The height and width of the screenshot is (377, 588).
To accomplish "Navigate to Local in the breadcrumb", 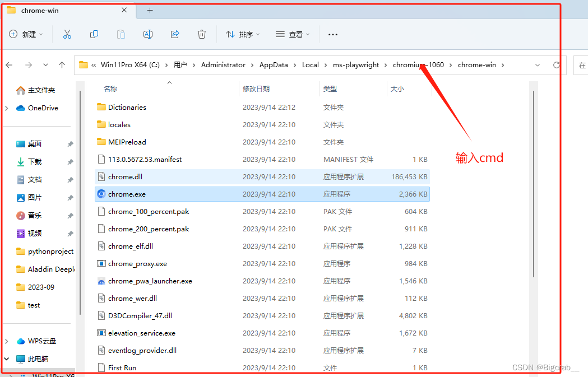I will [311, 65].
